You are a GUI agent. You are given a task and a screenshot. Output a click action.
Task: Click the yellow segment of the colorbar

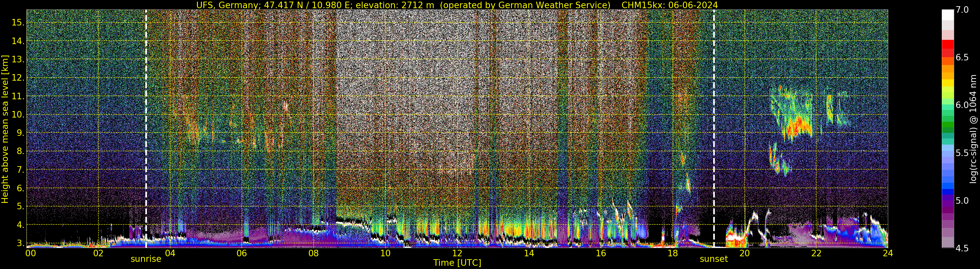click(948, 83)
